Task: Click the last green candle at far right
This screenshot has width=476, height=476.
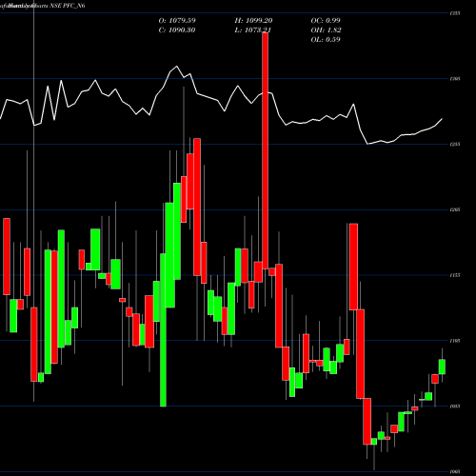Action: [x=442, y=367]
